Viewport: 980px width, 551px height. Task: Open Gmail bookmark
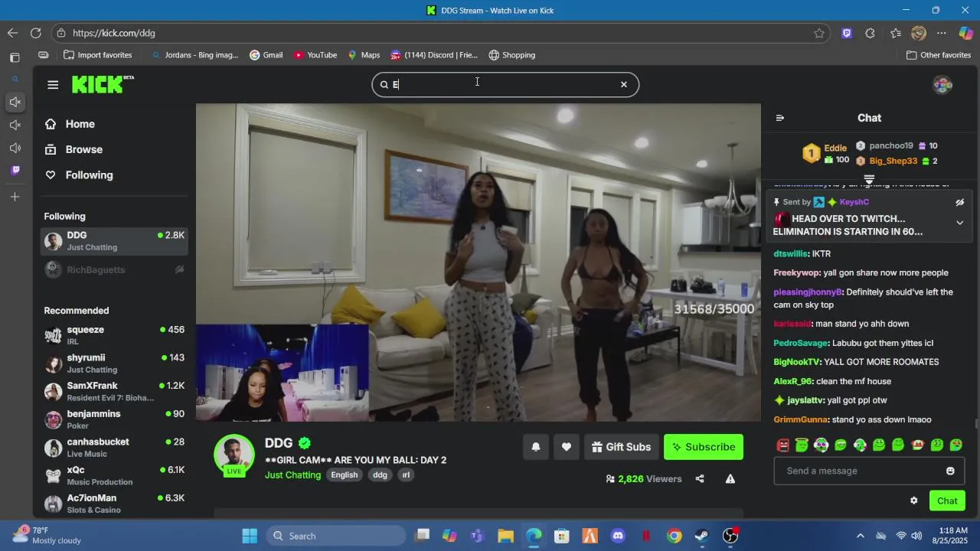point(266,55)
